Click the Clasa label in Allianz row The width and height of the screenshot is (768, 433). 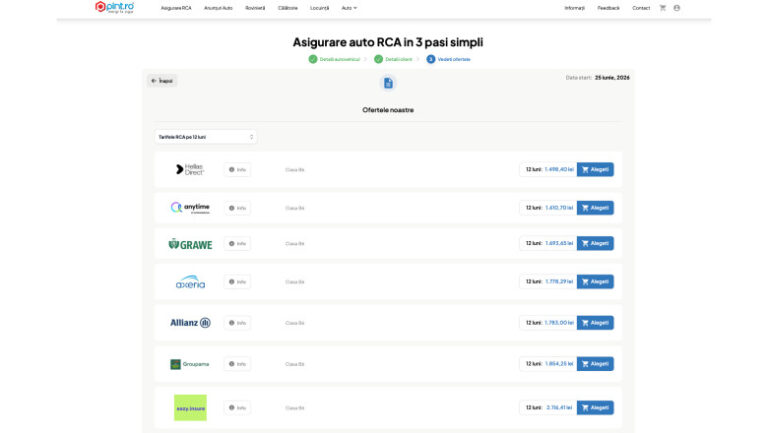pyautogui.click(x=295, y=323)
